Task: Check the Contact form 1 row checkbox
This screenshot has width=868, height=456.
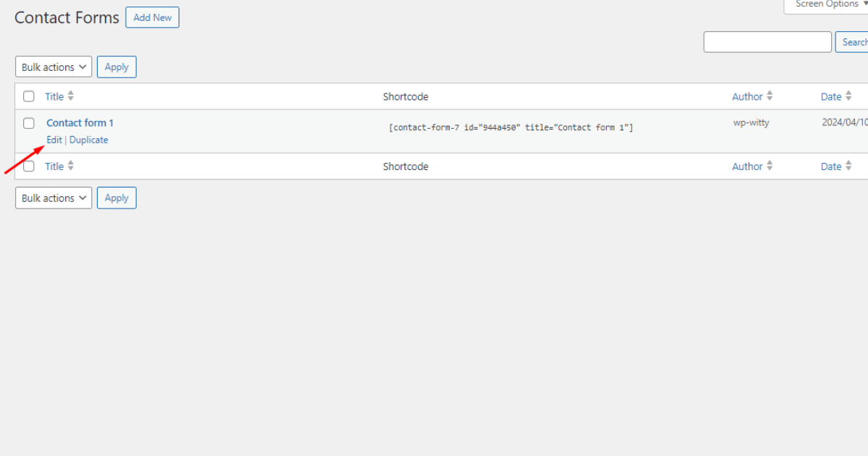Action: tap(29, 123)
